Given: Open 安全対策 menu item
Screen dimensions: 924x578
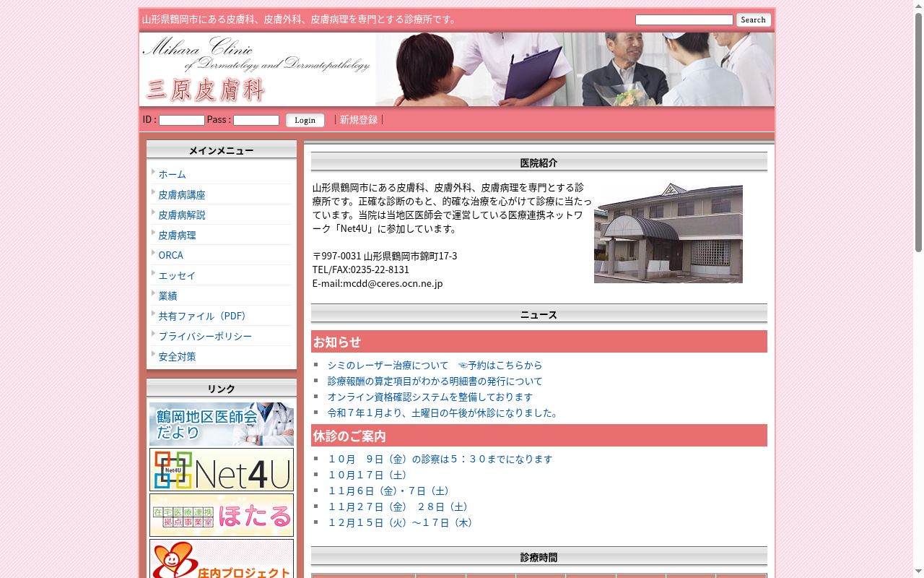Looking at the screenshot, I should [x=177, y=356].
